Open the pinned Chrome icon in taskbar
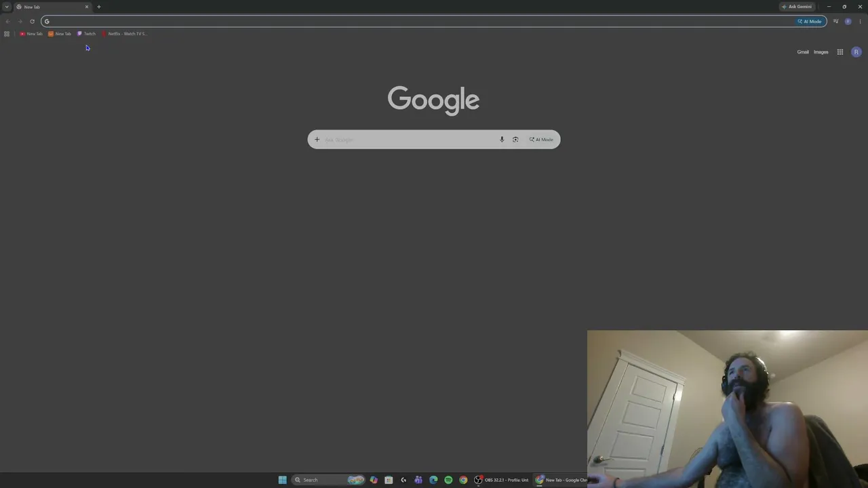The width and height of the screenshot is (868, 488). 463,480
